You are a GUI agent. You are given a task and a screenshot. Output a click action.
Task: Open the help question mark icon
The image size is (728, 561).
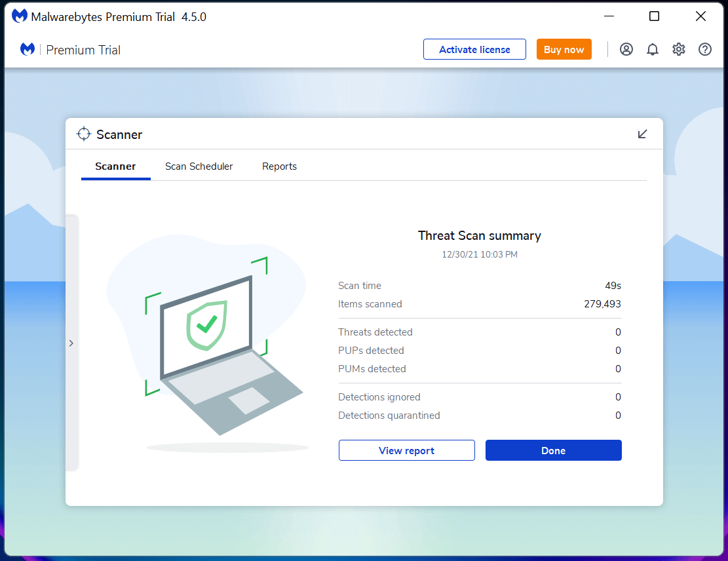705,49
